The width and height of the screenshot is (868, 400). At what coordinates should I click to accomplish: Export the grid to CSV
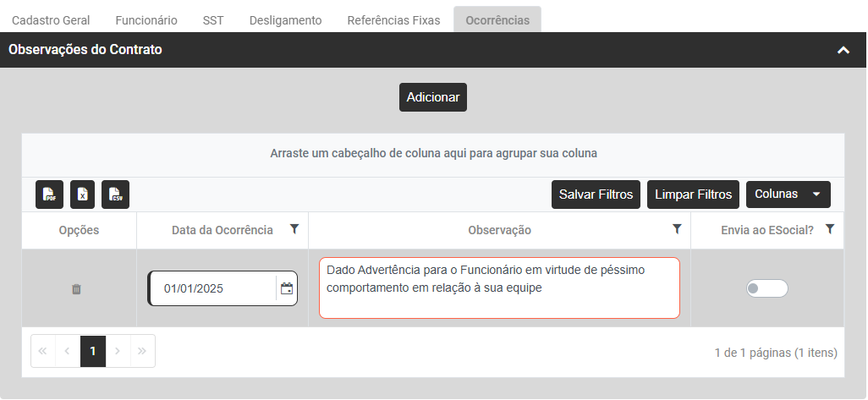(115, 195)
